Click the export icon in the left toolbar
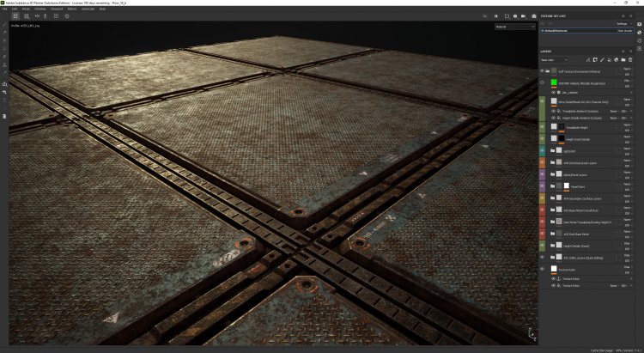This screenshot has width=644, height=353. pos(4,84)
